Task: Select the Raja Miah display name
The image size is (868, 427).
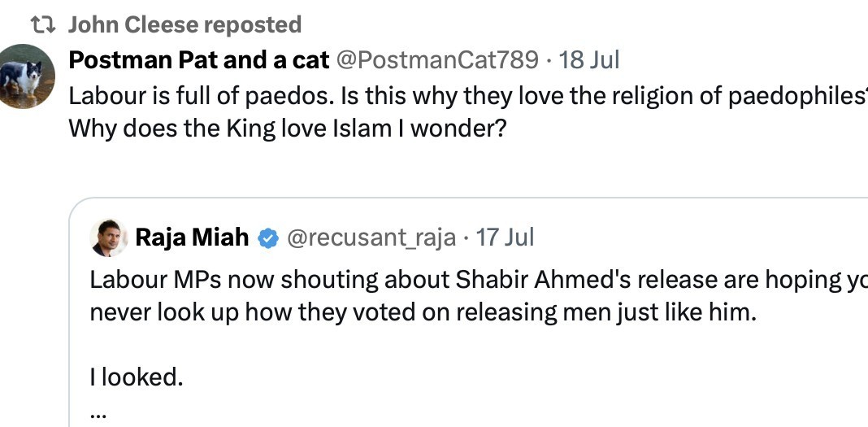Action: 192,237
